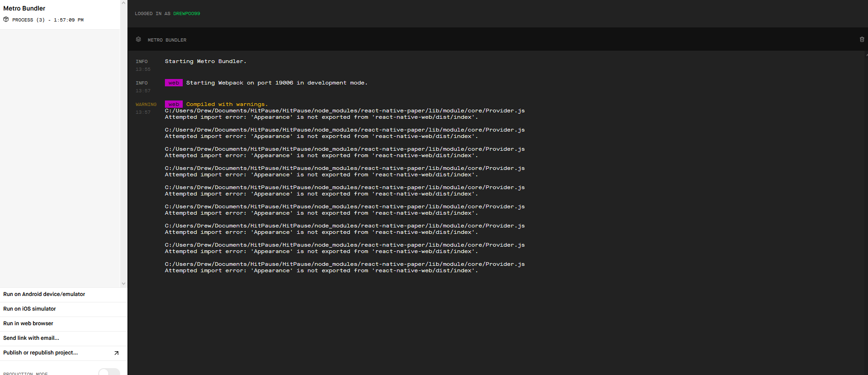Image resolution: width=868 pixels, height=375 pixels.
Task: Click the sidebar scrollbar down arrow
Action: 123,284
